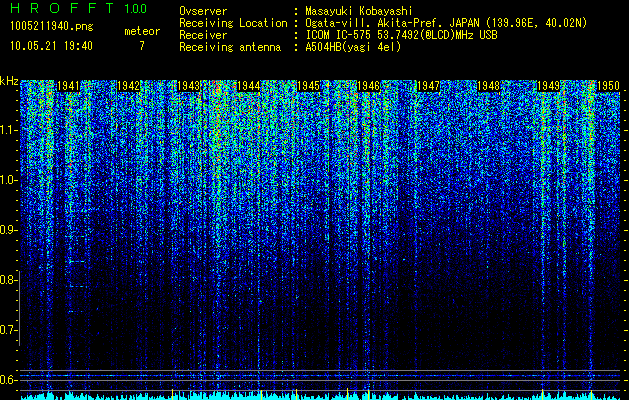Click the Receiver field label
The height and width of the screenshot is (400, 629).
[203, 35]
